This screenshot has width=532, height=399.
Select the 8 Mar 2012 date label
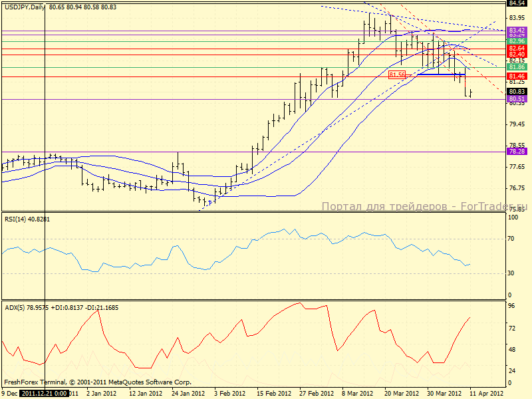tap(358, 394)
